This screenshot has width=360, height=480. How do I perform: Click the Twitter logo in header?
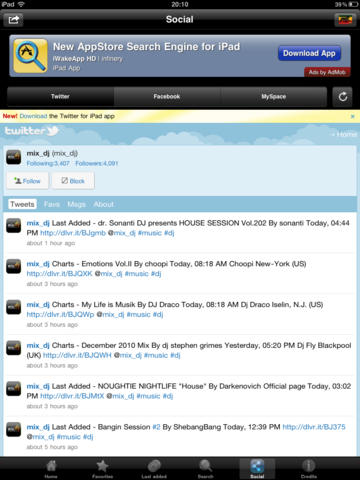click(x=31, y=131)
